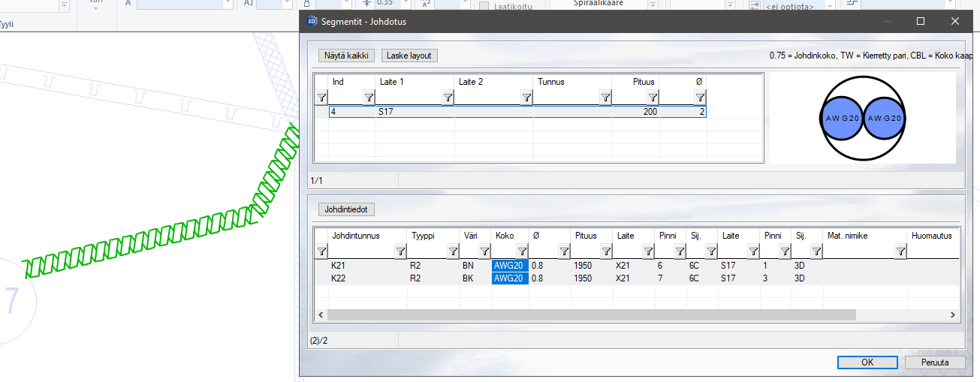Click the Tunnus column filter icon

(x=605, y=98)
